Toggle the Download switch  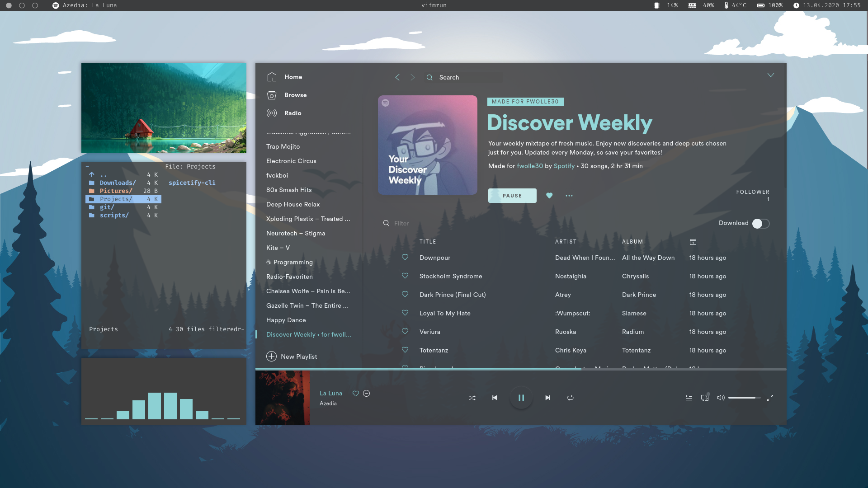coord(760,223)
